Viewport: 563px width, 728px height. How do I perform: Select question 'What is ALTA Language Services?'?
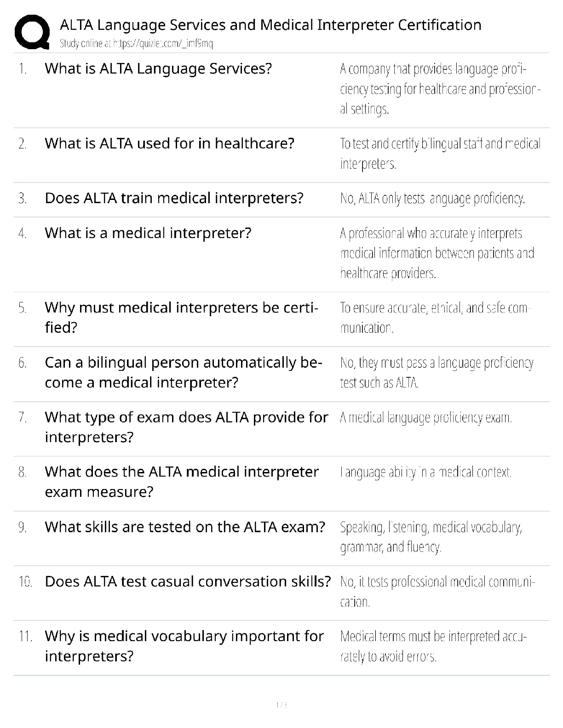tap(158, 69)
